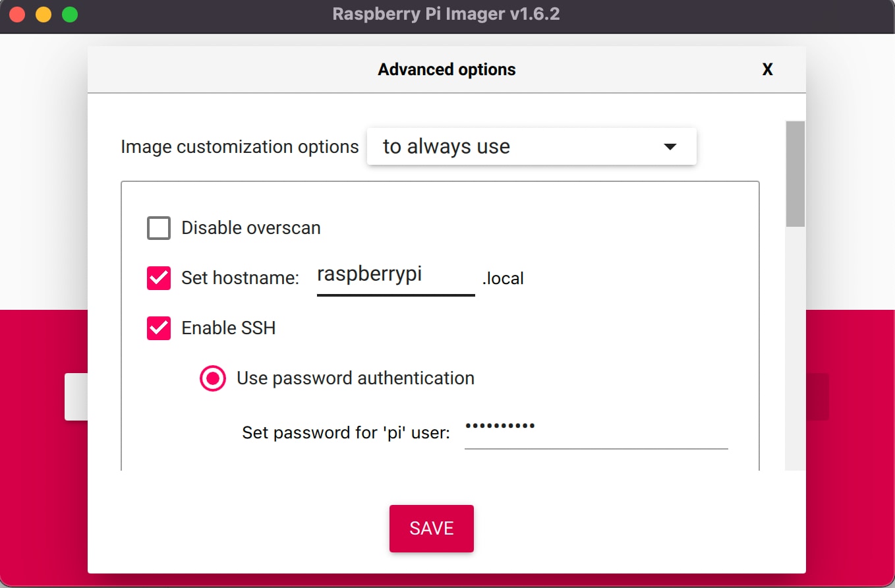Toggle the Disable overscan checkbox
895x588 pixels.
[158, 227]
